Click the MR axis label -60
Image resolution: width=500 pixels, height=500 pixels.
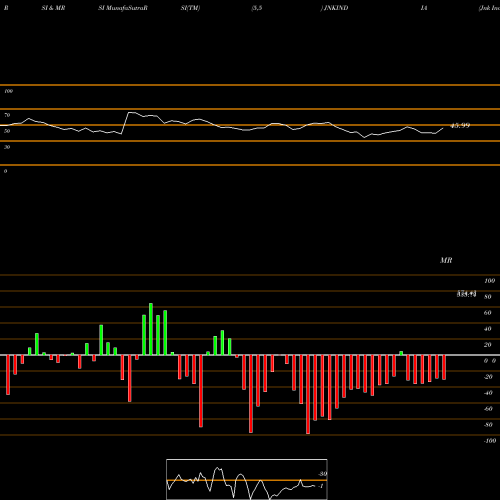[488, 409]
